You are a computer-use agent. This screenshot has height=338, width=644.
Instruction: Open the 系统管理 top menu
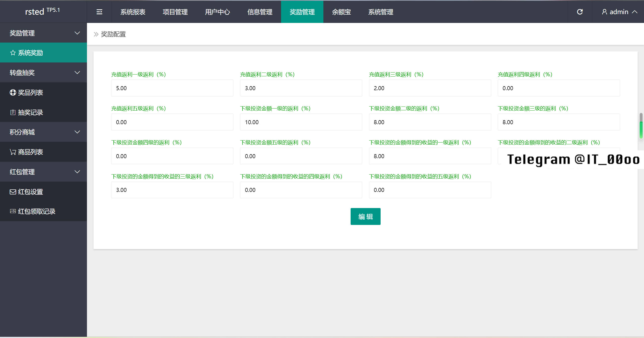point(381,12)
